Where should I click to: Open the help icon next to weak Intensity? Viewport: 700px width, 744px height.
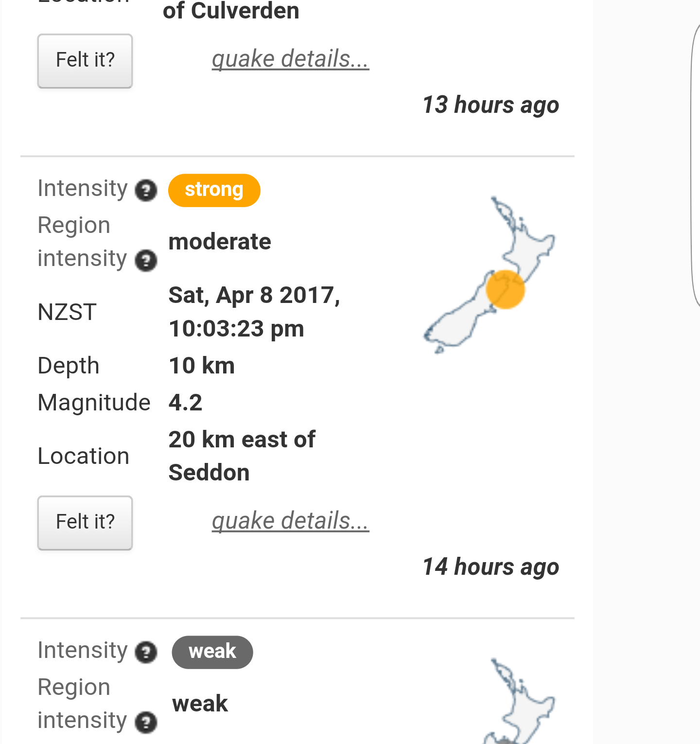[146, 652]
